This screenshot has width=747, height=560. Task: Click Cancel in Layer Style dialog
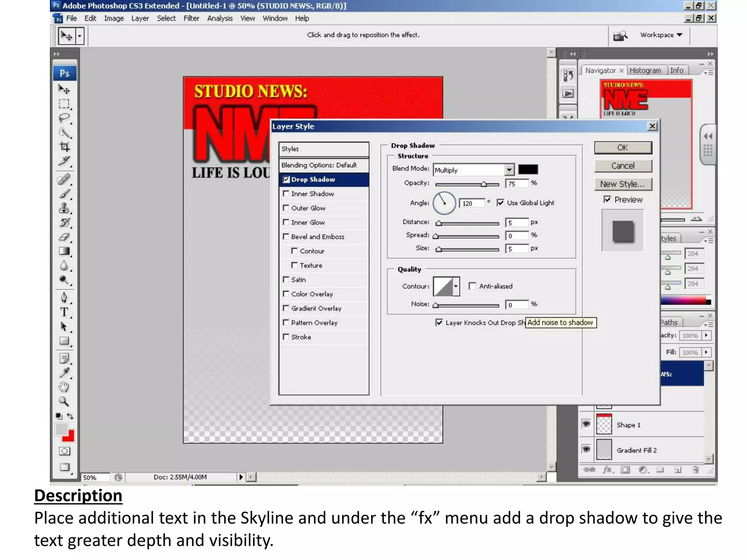pos(623,166)
